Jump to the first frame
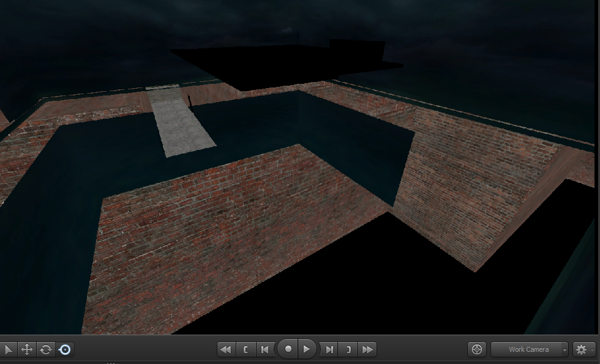Viewport: 600px width, 364px height. point(226,349)
